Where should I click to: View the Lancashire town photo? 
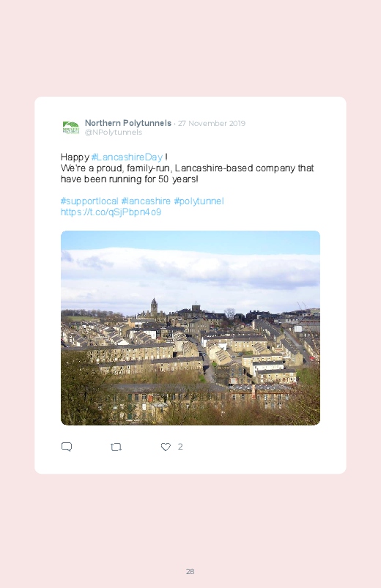(190, 328)
